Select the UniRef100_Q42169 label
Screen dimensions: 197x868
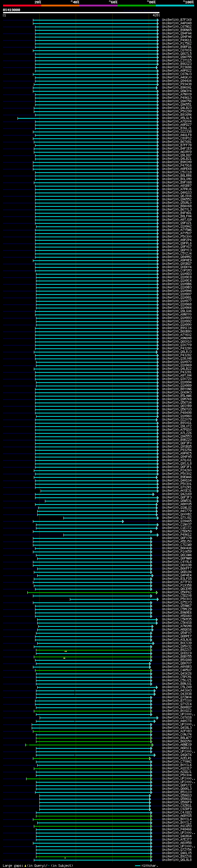(176, 494)
